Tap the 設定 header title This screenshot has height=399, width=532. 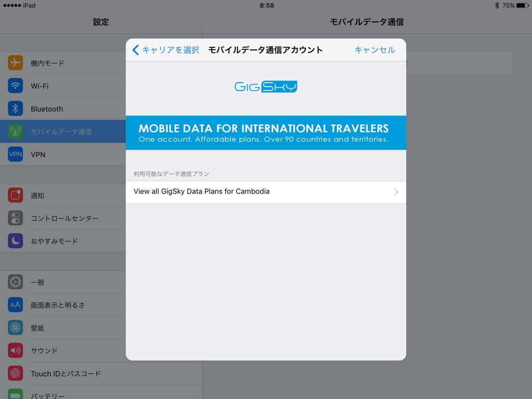click(x=101, y=22)
